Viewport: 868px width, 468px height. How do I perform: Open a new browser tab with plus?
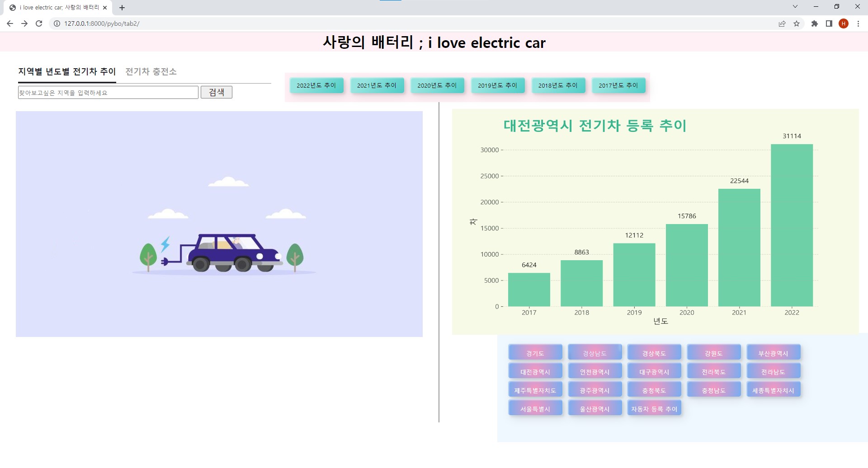(122, 7)
